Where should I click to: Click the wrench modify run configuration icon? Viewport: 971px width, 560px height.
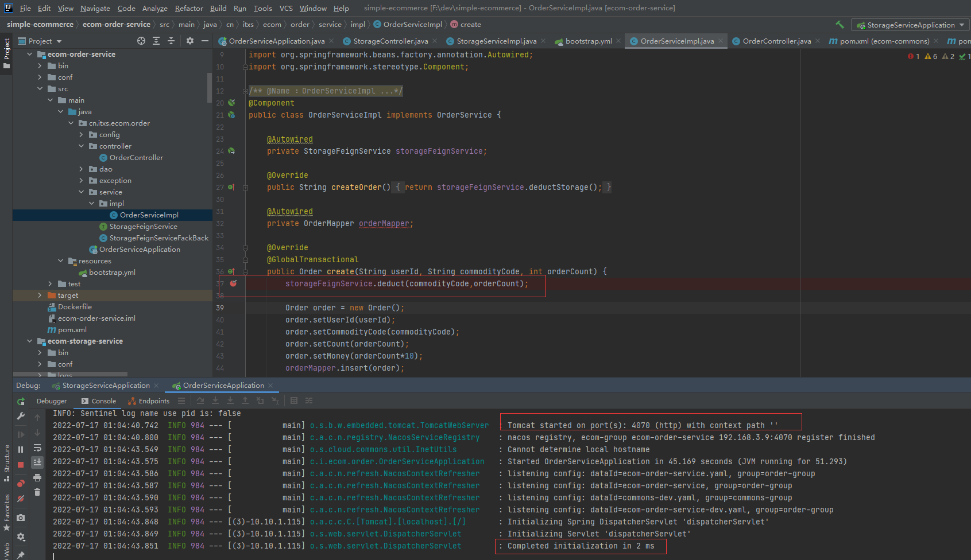pyautogui.click(x=21, y=416)
